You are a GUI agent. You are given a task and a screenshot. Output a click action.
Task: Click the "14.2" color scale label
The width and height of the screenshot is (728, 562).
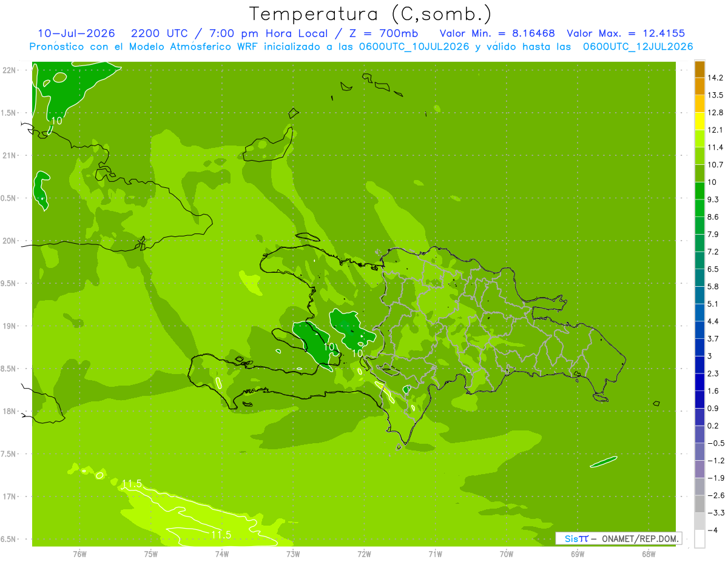[715, 78]
